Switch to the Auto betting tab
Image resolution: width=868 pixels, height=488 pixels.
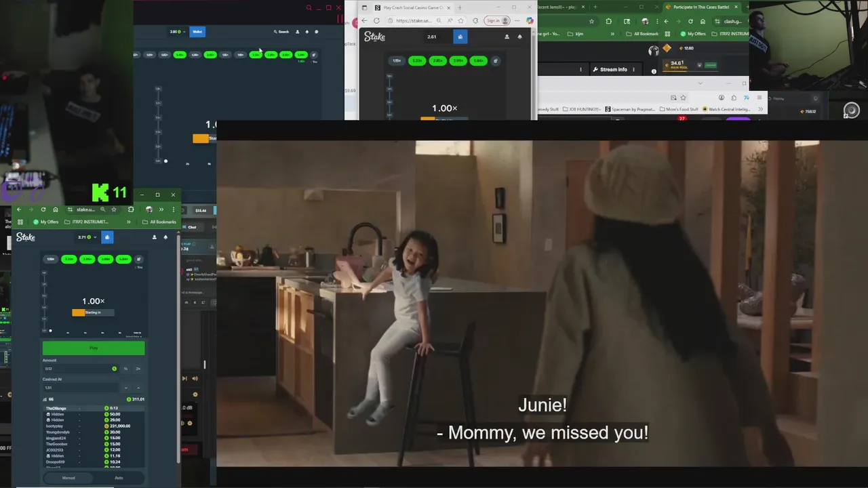pos(119,478)
